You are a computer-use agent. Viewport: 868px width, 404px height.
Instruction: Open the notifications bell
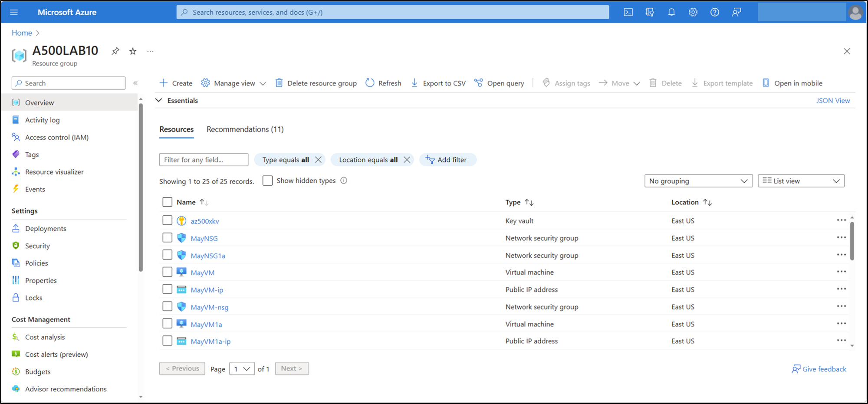coord(671,12)
